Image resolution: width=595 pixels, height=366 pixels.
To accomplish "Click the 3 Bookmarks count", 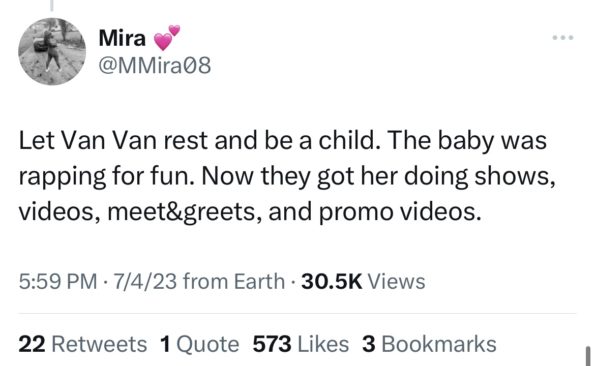I will [429, 344].
